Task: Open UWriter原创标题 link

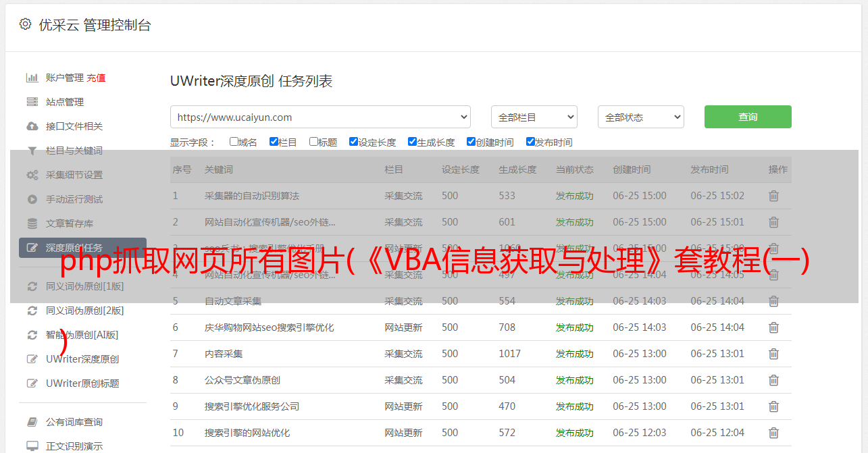Action: 82,383
